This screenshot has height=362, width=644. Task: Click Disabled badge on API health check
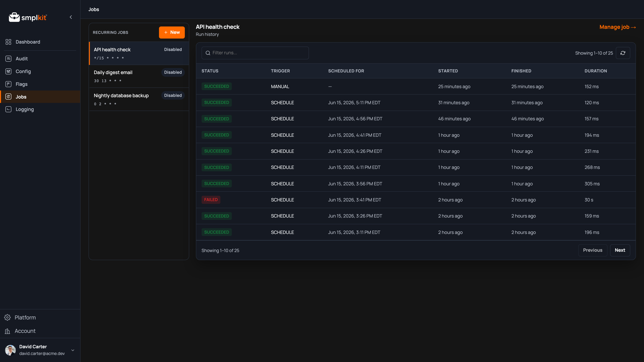tap(173, 49)
